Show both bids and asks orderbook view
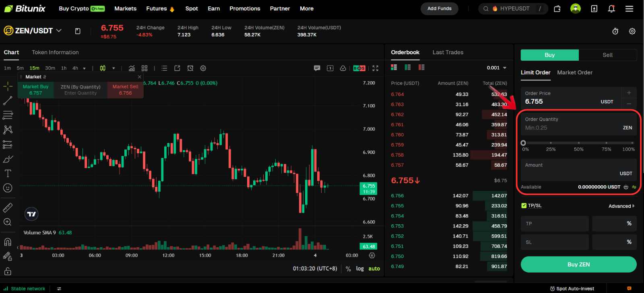The height and width of the screenshot is (293, 644). click(394, 67)
